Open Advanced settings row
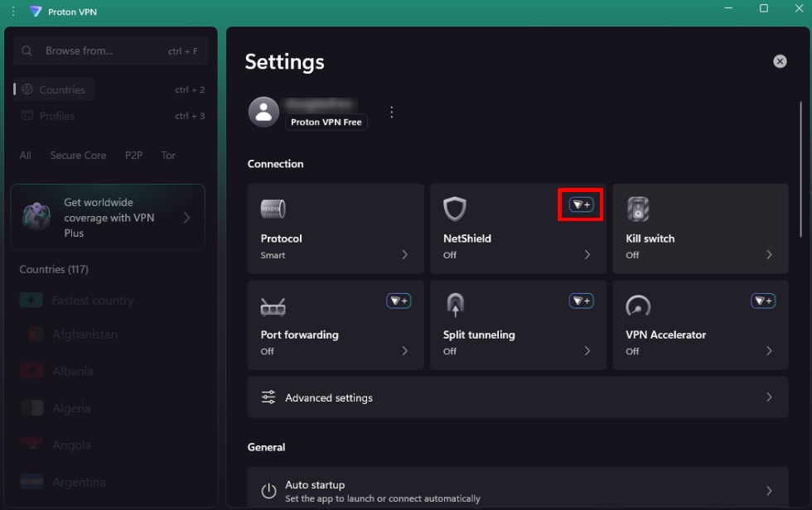Screen dimensions: 812x510 tap(518, 397)
